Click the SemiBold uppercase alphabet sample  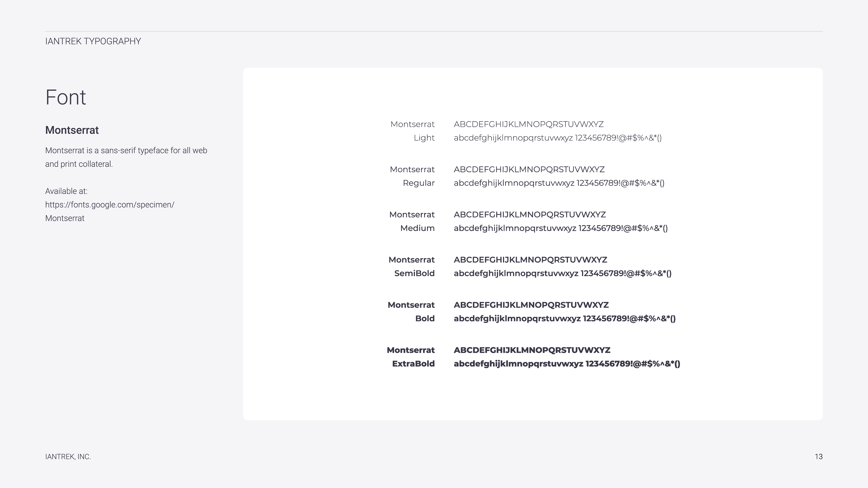coord(530,260)
